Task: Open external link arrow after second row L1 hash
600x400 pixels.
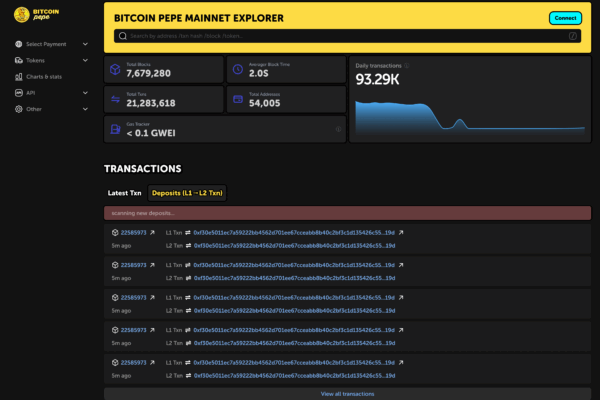Action: pyautogui.click(x=401, y=265)
